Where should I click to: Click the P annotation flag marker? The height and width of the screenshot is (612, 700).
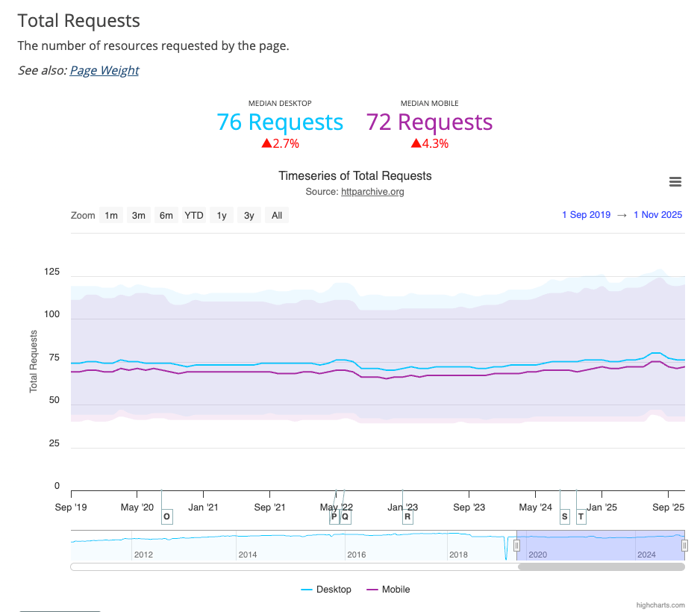point(334,516)
